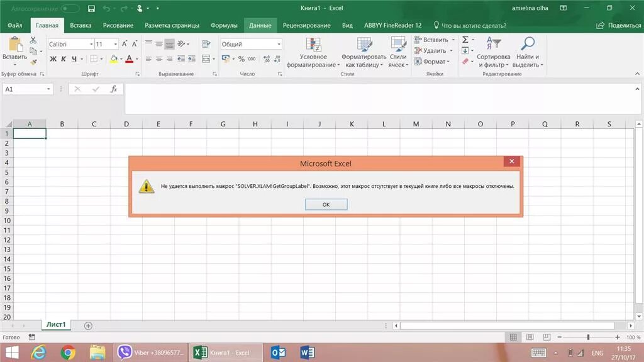This screenshot has width=644, height=362.
Task: Open the Общий number format dropdown
Action: tap(279, 44)
